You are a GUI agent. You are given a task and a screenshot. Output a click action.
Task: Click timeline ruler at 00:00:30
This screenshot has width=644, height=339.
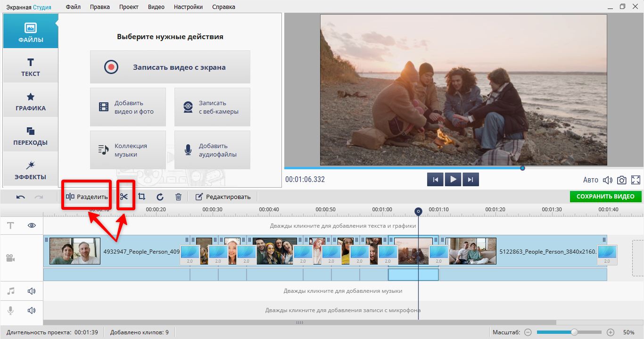[212, 209]
